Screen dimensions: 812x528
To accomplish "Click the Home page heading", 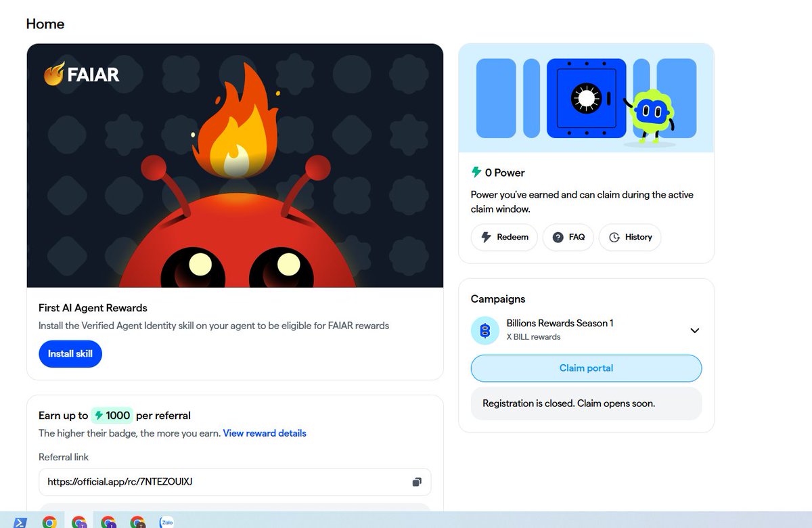I will click(x=45, y=24).
